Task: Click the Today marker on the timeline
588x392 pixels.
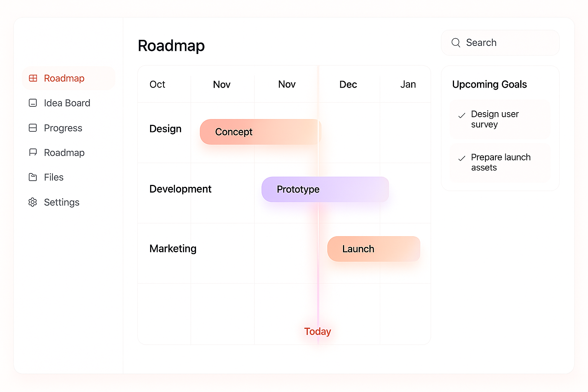Action: [x=317, y=331]
